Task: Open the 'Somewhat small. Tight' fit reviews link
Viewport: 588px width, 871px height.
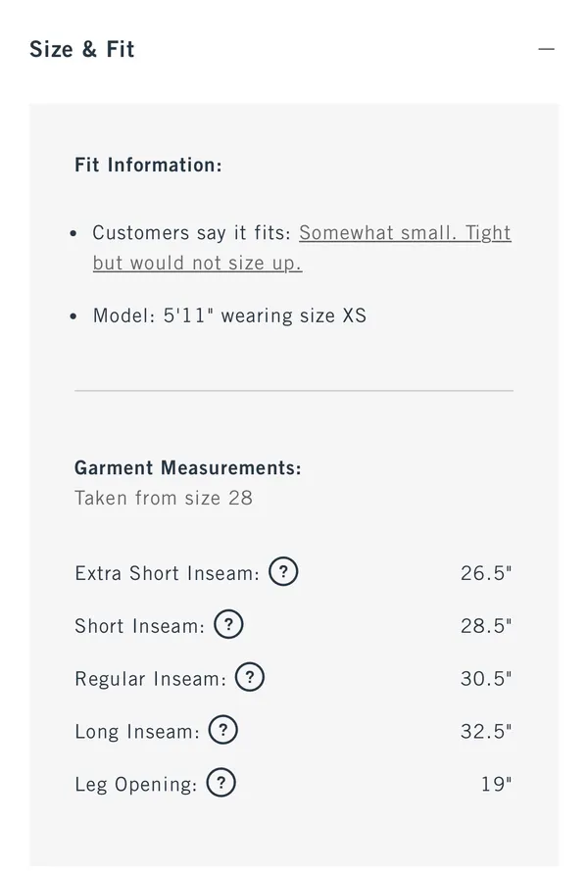Action: click(405, 233)
